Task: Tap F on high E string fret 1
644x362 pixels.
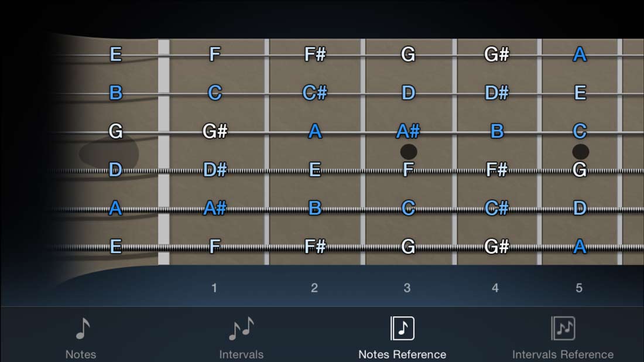Action: (x=215, y=54)
